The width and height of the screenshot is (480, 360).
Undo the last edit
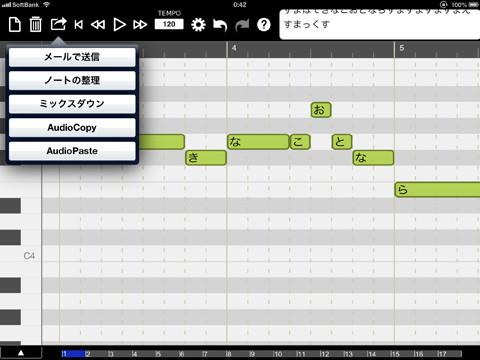[220, 25]
